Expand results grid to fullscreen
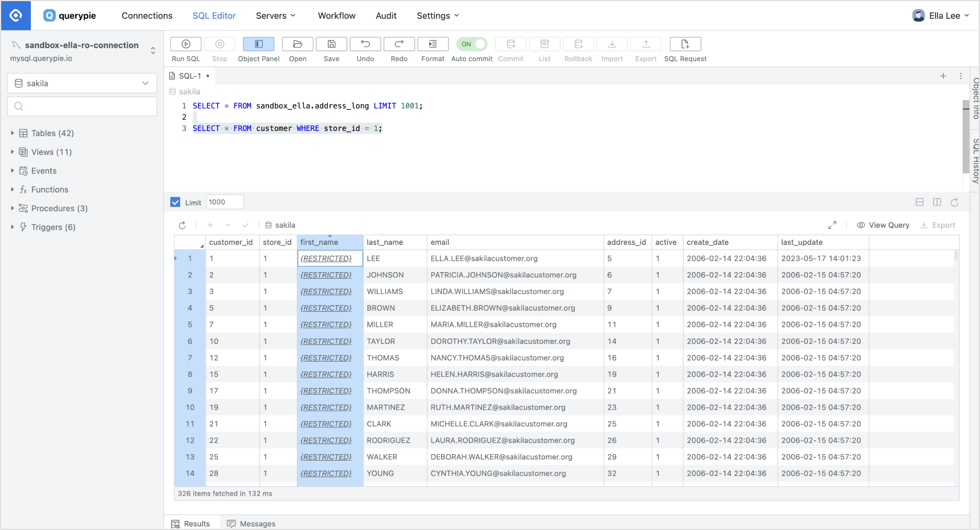This screenshot has width=980, height=530. coord(832,225)
